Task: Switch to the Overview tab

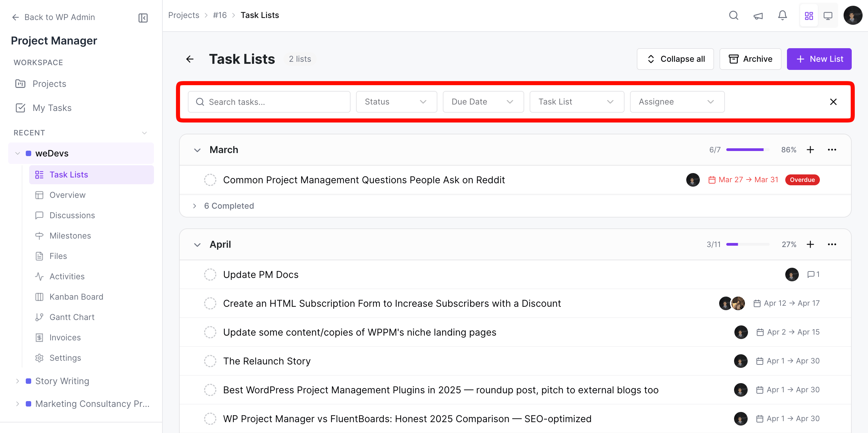Action: point(67,195)
